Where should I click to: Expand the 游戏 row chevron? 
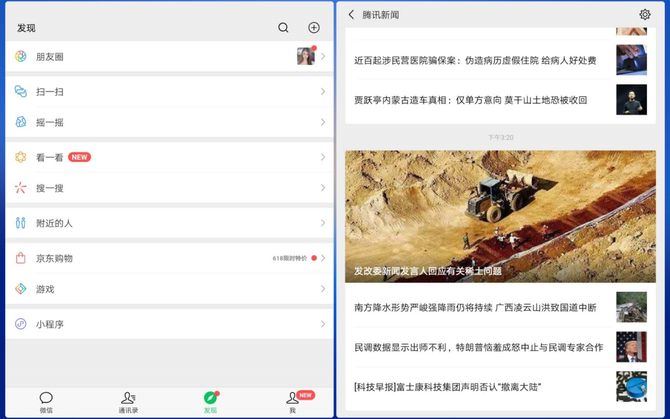coord(322,289)
